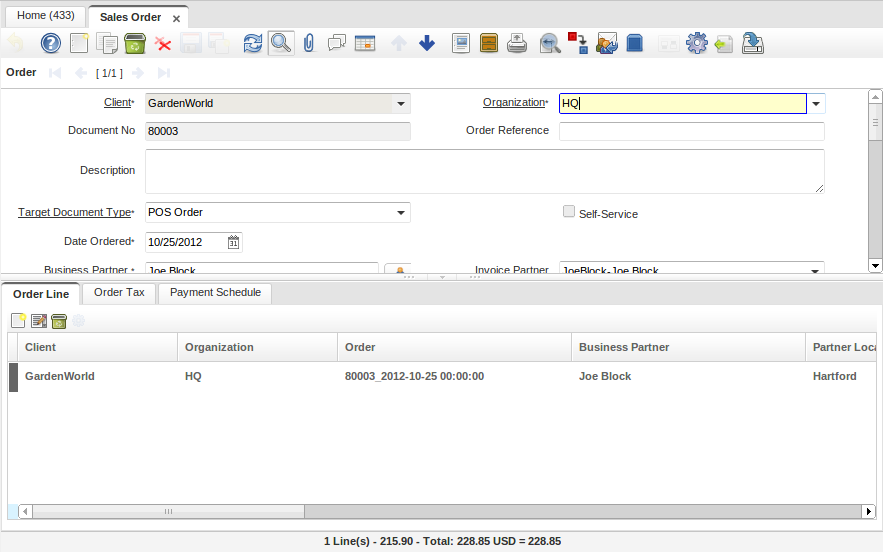Click the paperclip Attachment icon
The width and height of the screenshot is (883, 552).
(309, 43)
